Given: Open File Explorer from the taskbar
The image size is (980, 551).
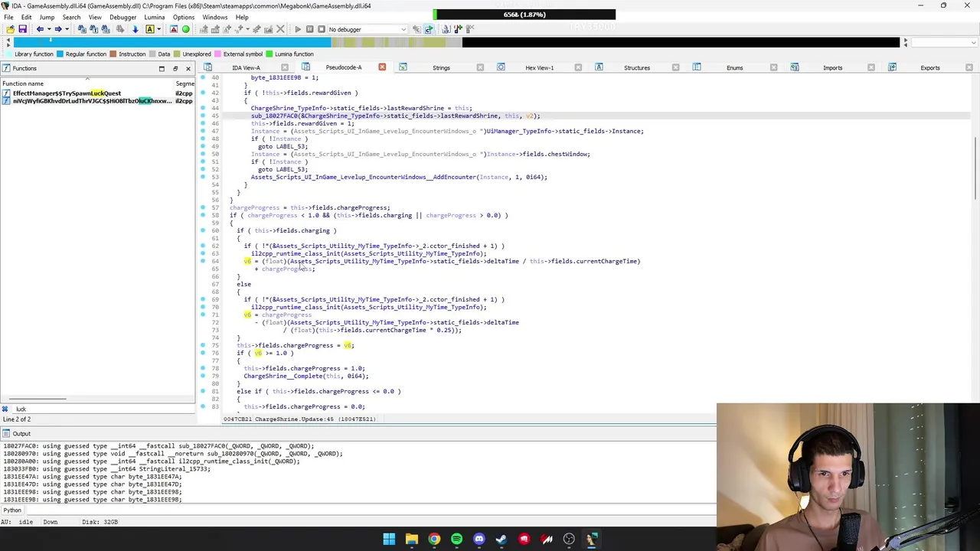Looking at the screenshot, I should [411, 539].
